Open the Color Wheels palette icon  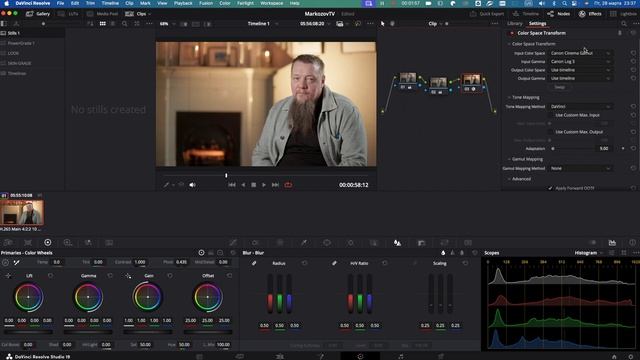pyautogui.click(x=48, y=242)
